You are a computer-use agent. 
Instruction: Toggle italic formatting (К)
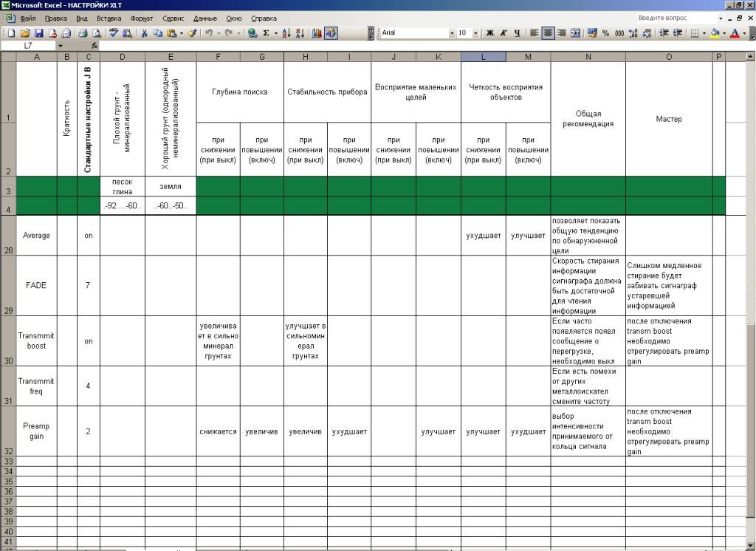(x=504, y=33)
